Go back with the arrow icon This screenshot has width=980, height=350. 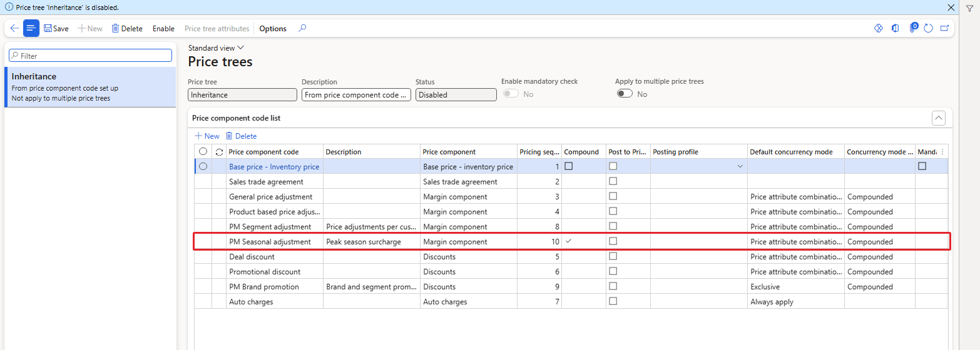(14, 28)
